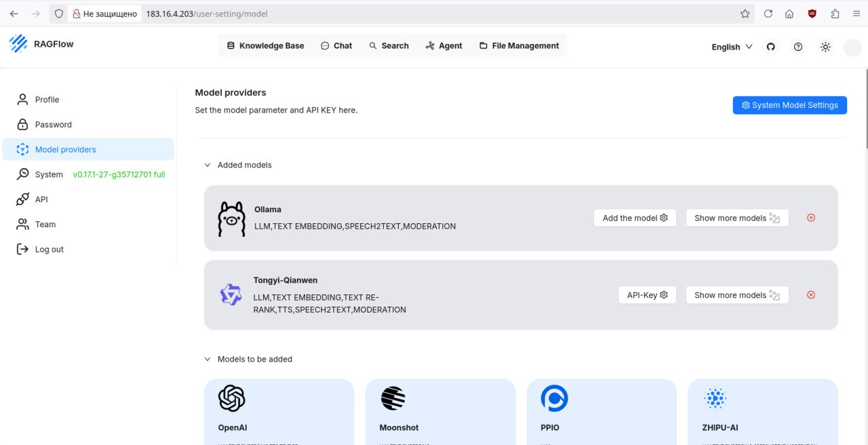Switch to the Chat tab
The width and height of the screenshot is (868, 445).
tap(336, 45)
